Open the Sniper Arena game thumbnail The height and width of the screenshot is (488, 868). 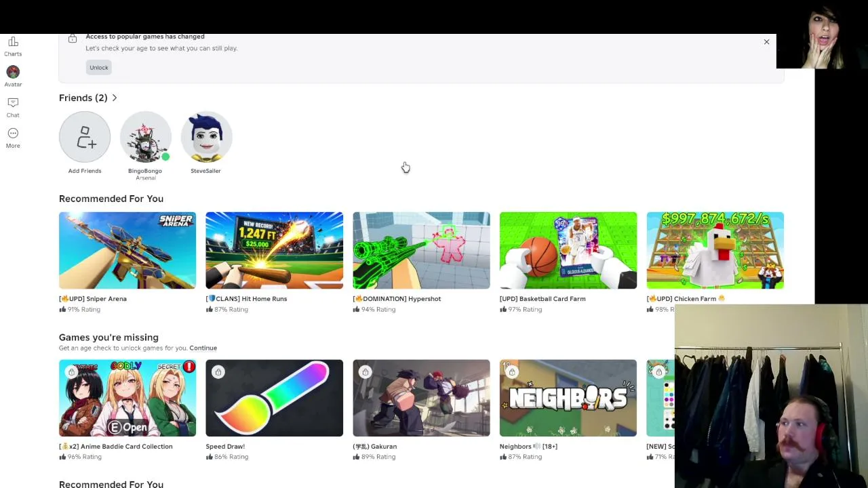[127, 250]
